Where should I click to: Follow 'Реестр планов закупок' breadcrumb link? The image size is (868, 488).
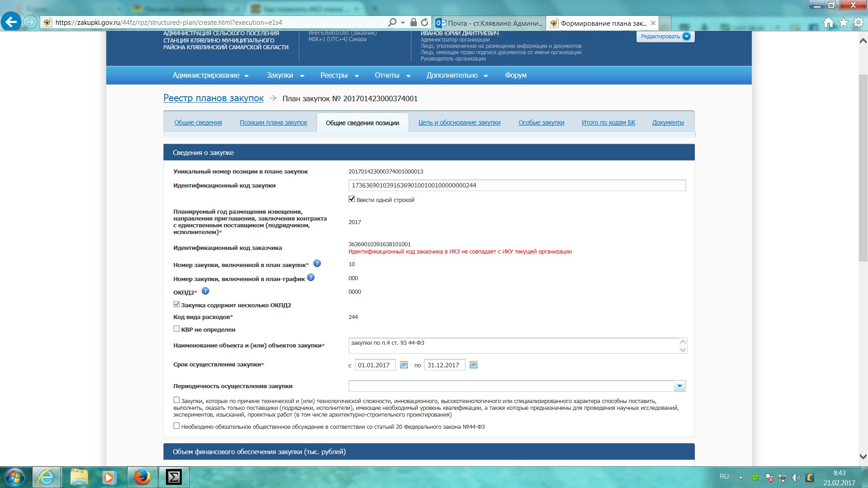tap(213, 98)
